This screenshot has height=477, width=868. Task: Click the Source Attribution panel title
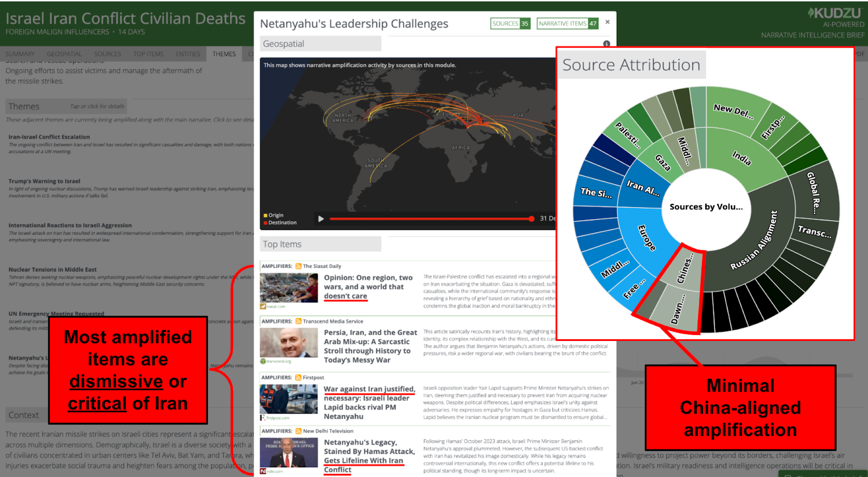tap(631, 65)
